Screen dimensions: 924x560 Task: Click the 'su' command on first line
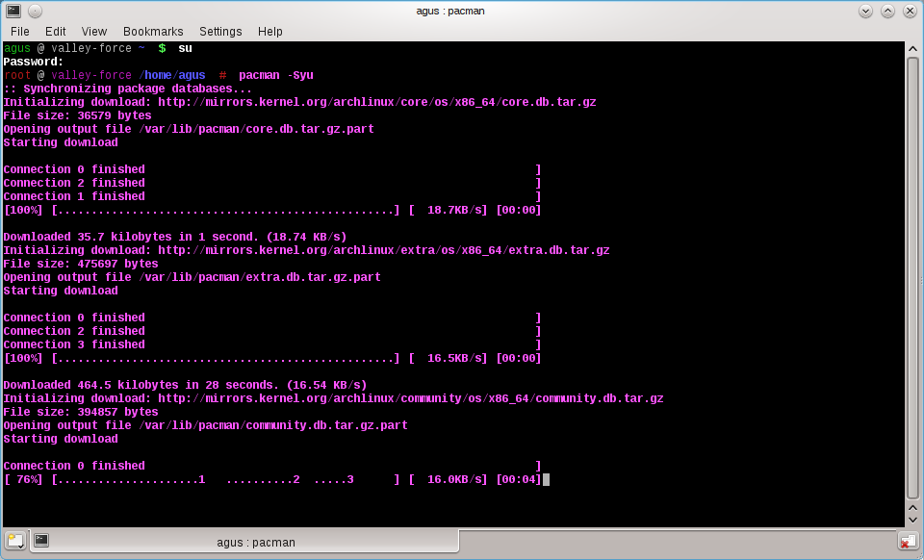(x=185, y=48)
